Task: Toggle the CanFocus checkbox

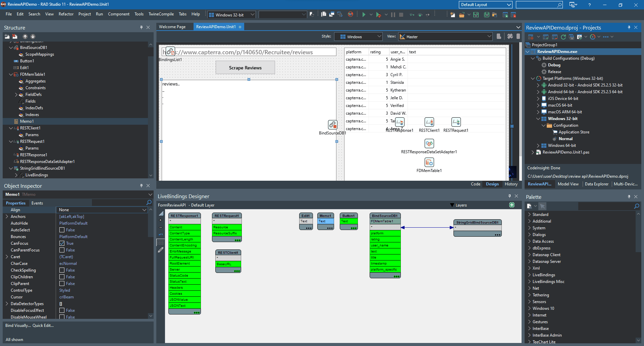Action: click(62, 243)
